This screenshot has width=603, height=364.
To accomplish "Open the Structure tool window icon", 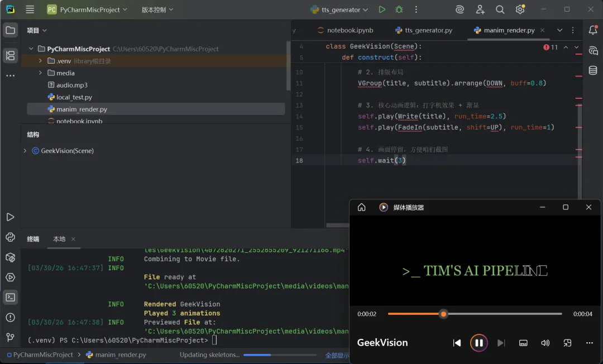I will point(11,56).
